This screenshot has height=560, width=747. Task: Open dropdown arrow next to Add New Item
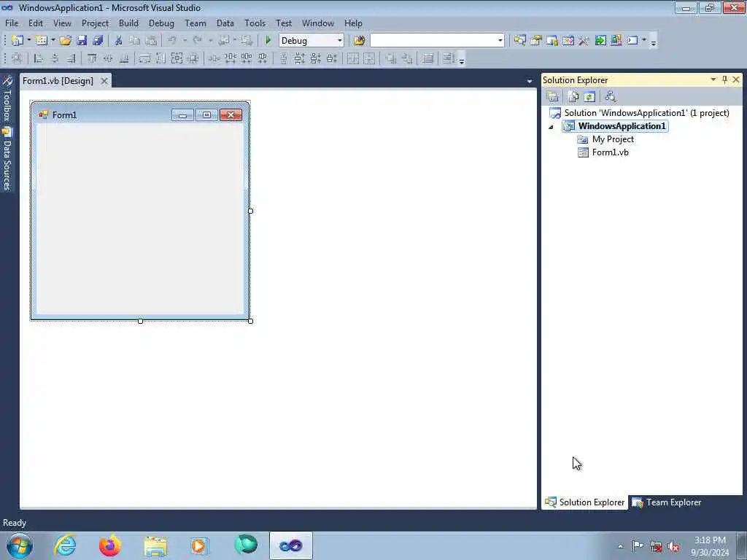53,41
